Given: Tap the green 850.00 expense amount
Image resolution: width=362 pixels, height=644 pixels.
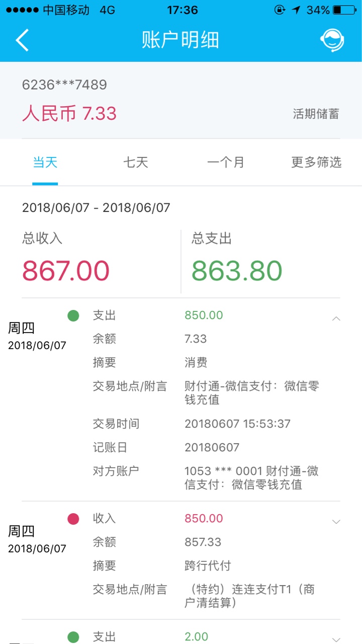Looking at the screenshot, I should coord(204,315).
